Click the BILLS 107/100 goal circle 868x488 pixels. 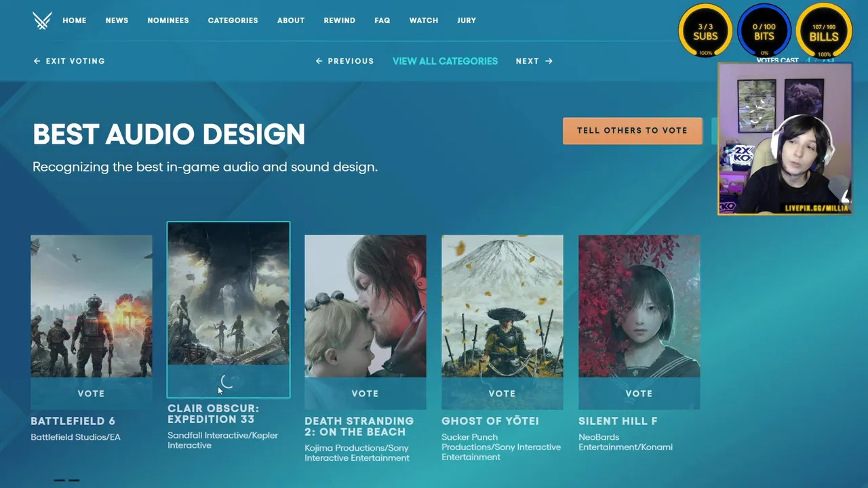824,31
